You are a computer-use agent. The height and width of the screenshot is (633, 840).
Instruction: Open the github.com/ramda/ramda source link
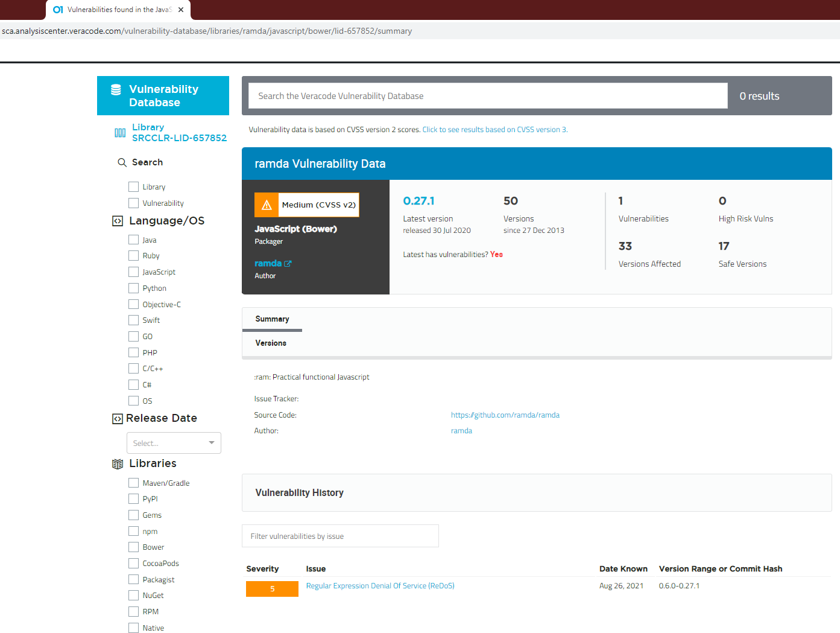point(505,415)
